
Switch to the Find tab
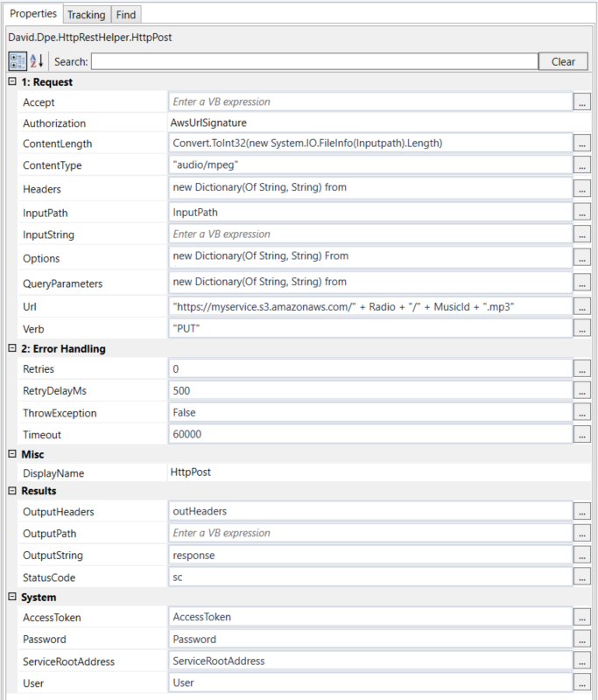126,15
